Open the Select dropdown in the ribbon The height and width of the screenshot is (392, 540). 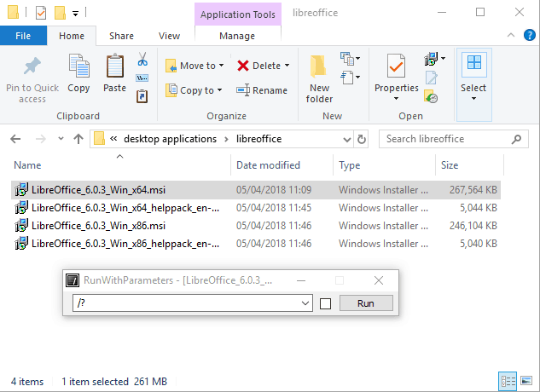473,73
